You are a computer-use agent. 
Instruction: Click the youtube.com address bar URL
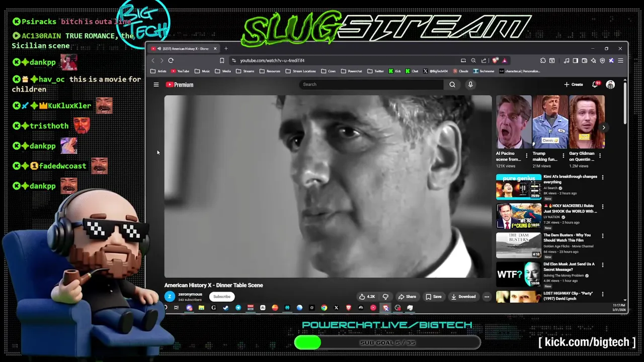(272, 60)
